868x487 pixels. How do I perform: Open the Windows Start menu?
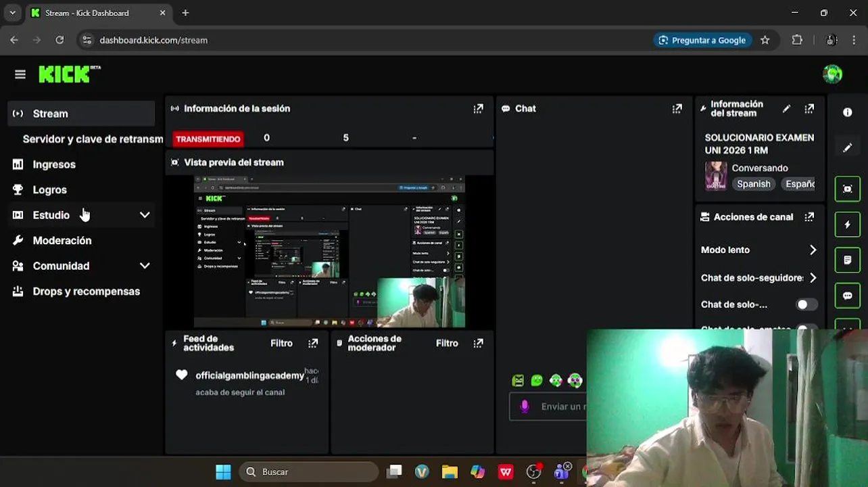click(x=223, y=472)
